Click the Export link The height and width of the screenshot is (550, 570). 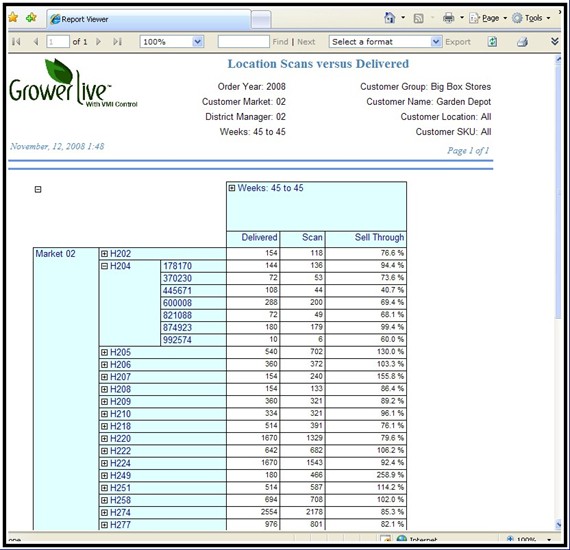(x=458, y=42)
